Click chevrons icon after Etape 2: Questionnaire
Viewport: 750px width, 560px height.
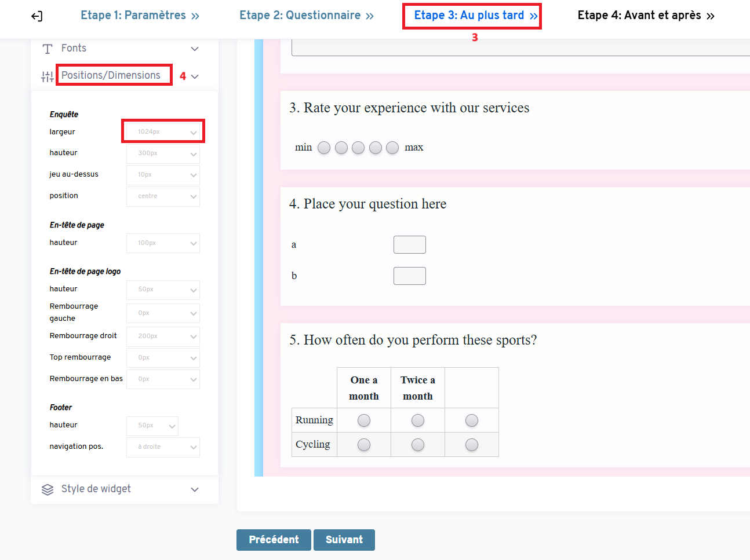tap(370, 16)
